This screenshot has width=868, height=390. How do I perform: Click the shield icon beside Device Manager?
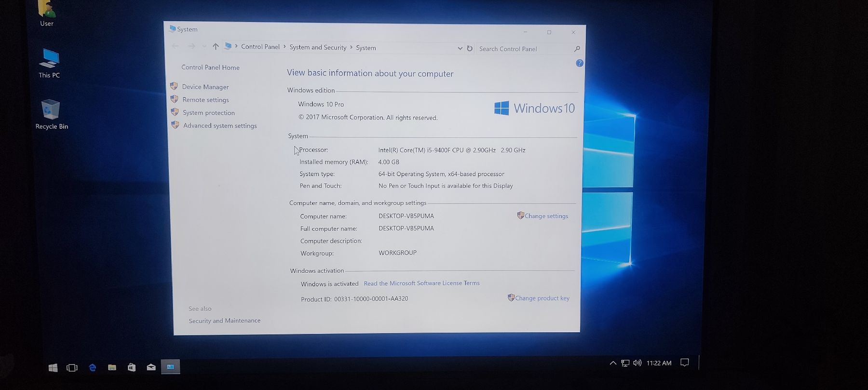click(174, 86)
